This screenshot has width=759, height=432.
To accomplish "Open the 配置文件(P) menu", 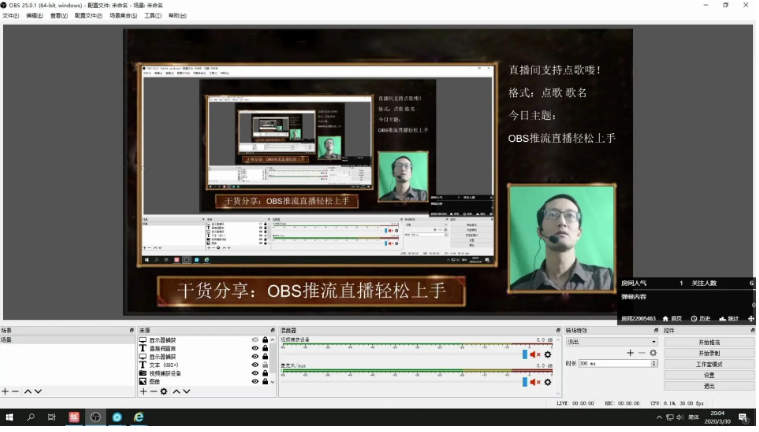I will coord(89,15).
